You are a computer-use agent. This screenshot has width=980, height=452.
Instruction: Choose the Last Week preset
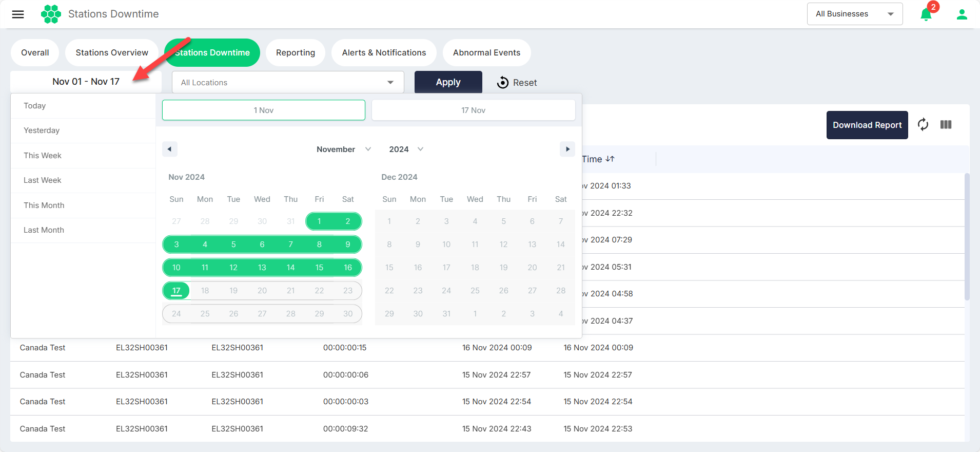[x=83, y=180]
